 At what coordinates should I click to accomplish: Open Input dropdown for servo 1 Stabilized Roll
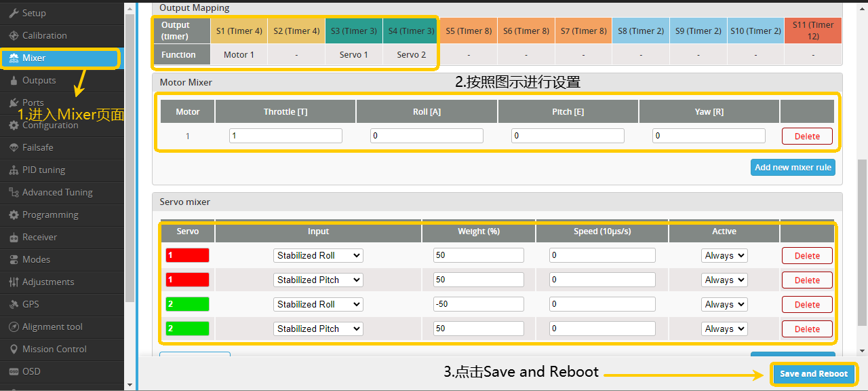point(318,255)
